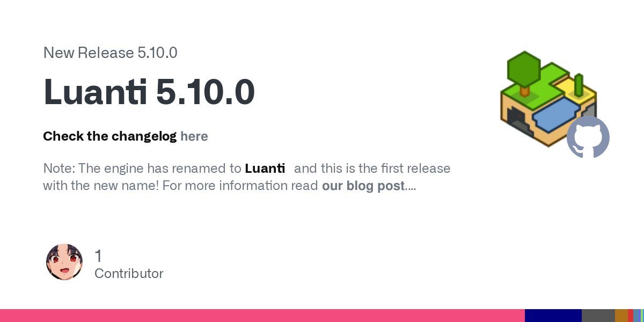
Task: Click the blue water pond in the logo
Action: pyautogui.click(x=558, y=114)
